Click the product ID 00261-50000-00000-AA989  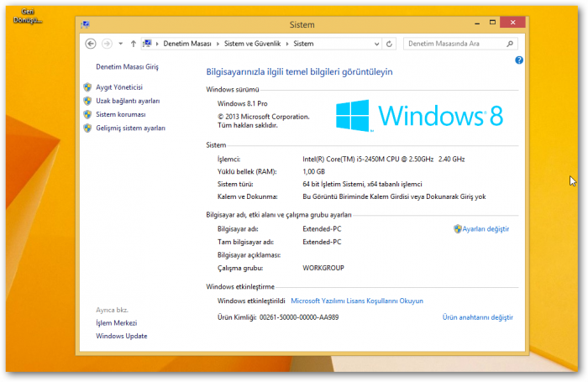299,317
